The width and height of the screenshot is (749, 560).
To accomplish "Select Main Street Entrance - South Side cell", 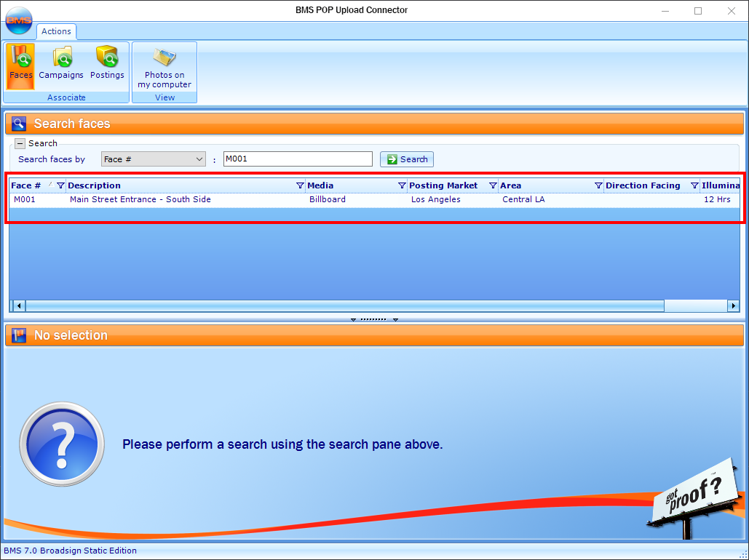I will [140, 199].
